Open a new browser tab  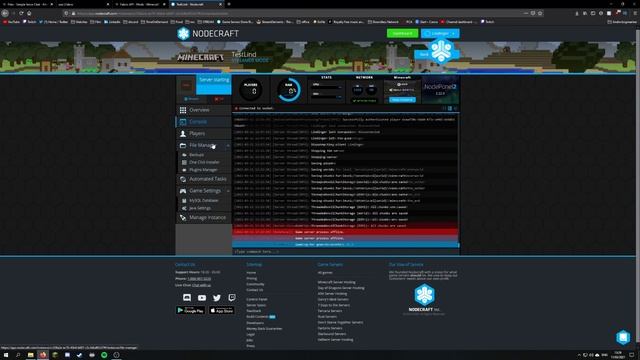click(x=229, y=4)
